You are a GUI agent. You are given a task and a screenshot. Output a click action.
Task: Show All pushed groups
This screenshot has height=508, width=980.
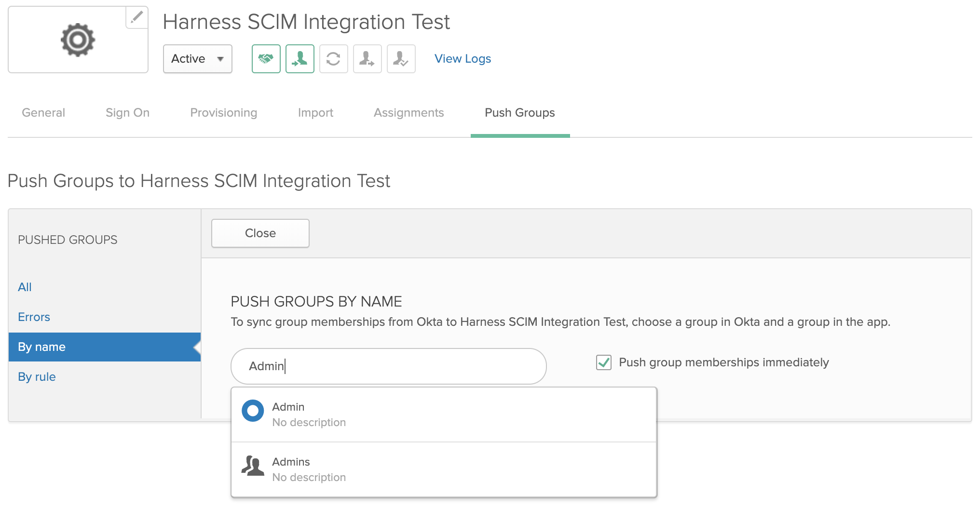coord(25,287)
